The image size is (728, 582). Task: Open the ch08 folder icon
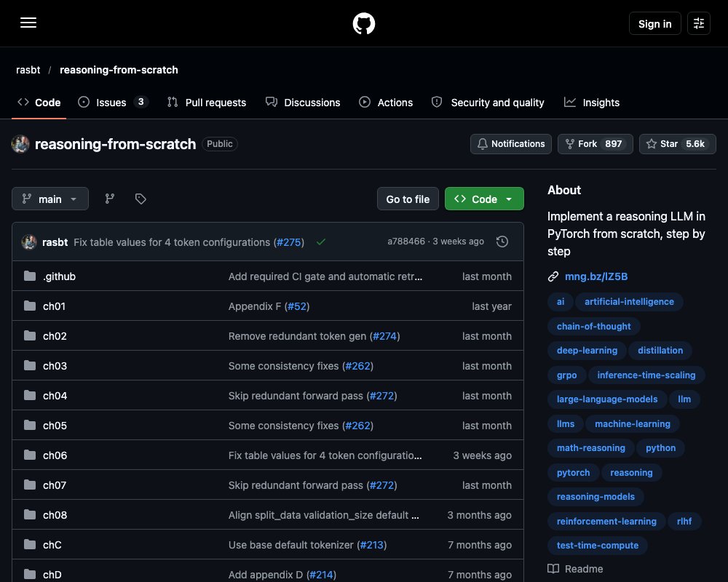click(30, 514)
